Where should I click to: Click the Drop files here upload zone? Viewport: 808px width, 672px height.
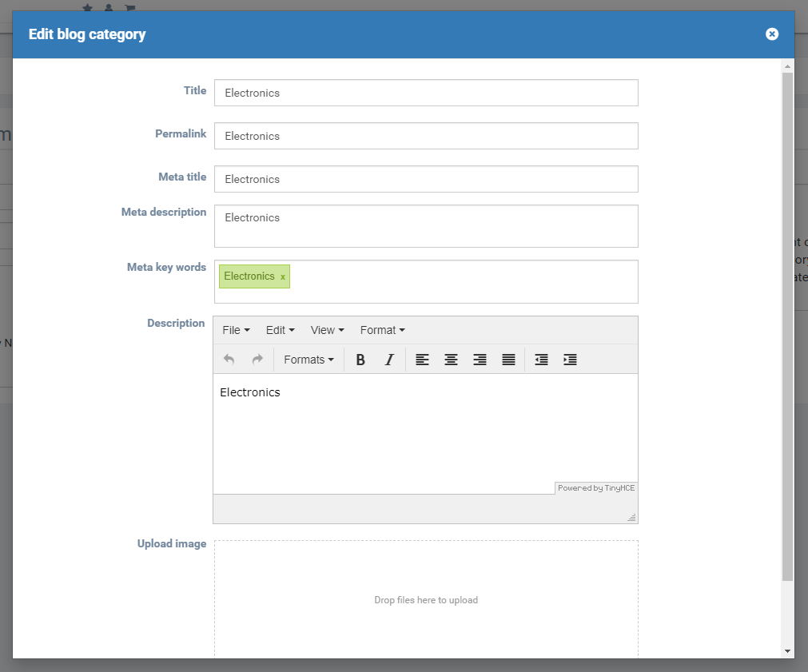click(x=426, y=600)
